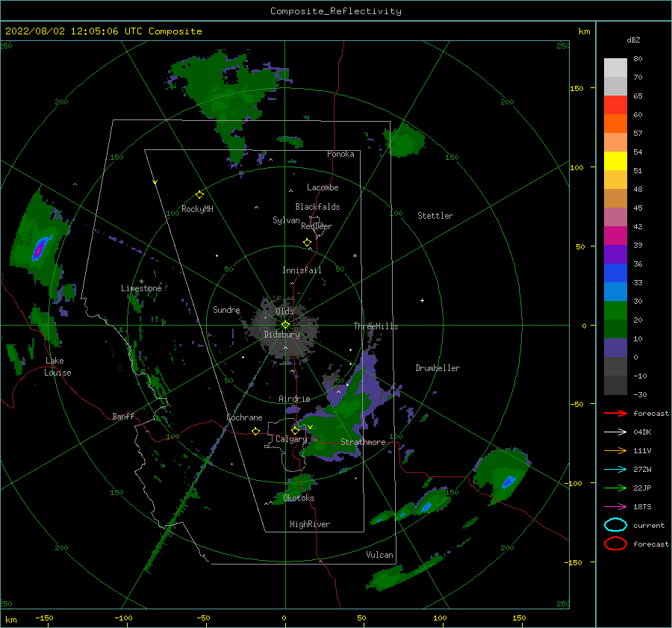Click the RedDeer city label
Image resolution: width=672 pixels, height=628 pixels.
pos(317,226)
